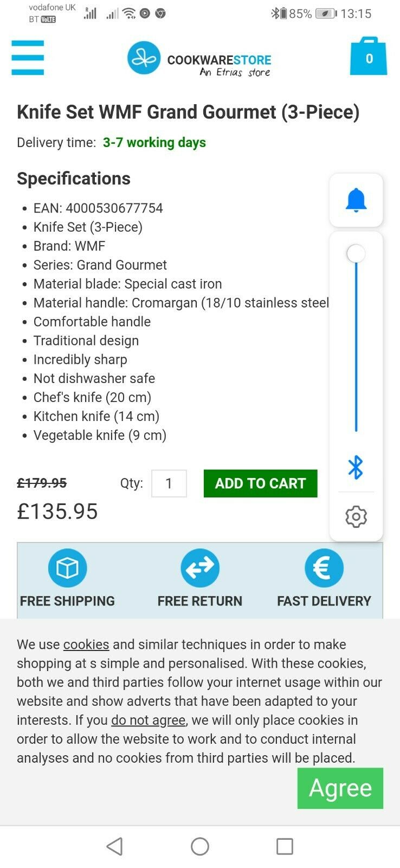This screenshot has height=868, width=400.
Task: Move the vertical slider handle
Action: tap(356, 253)
